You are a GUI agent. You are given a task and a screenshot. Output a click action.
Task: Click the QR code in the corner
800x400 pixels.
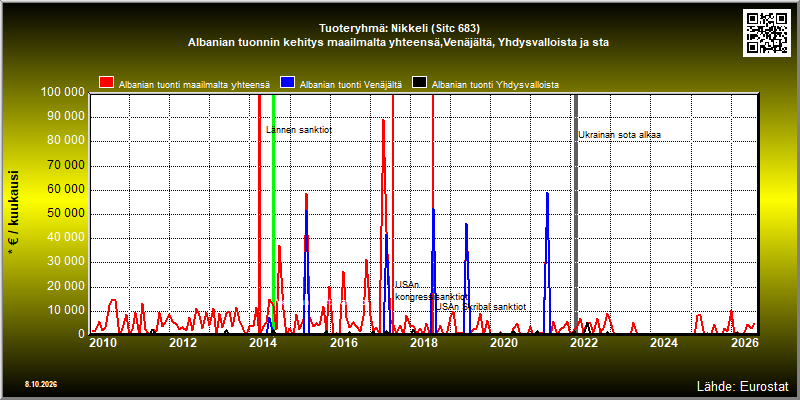click(x=768, y=33)
